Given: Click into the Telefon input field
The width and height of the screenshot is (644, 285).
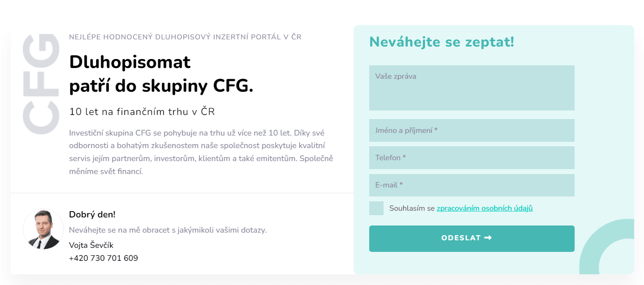Looking at the screenshot, I should point(472,158).
